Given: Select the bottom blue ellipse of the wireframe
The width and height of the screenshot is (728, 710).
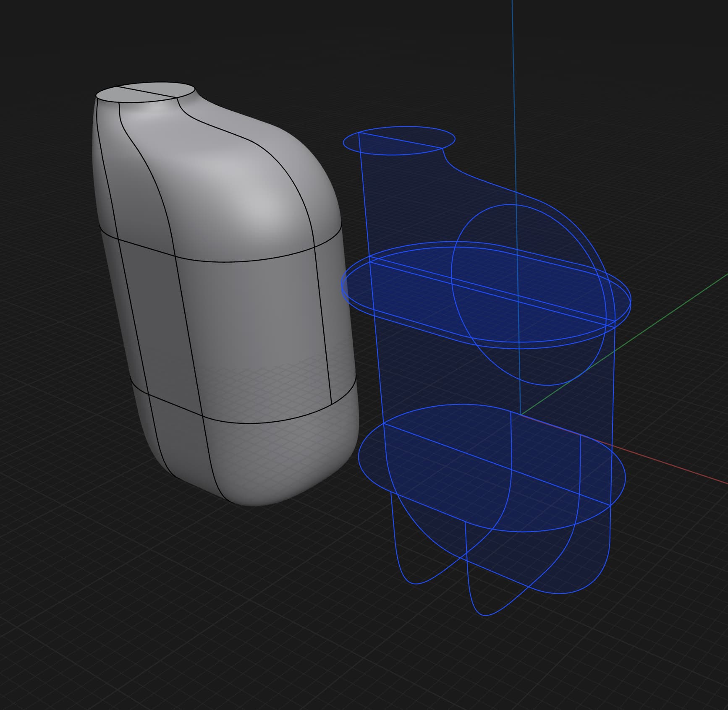Looking at the screenshot, I should [492, 468].
